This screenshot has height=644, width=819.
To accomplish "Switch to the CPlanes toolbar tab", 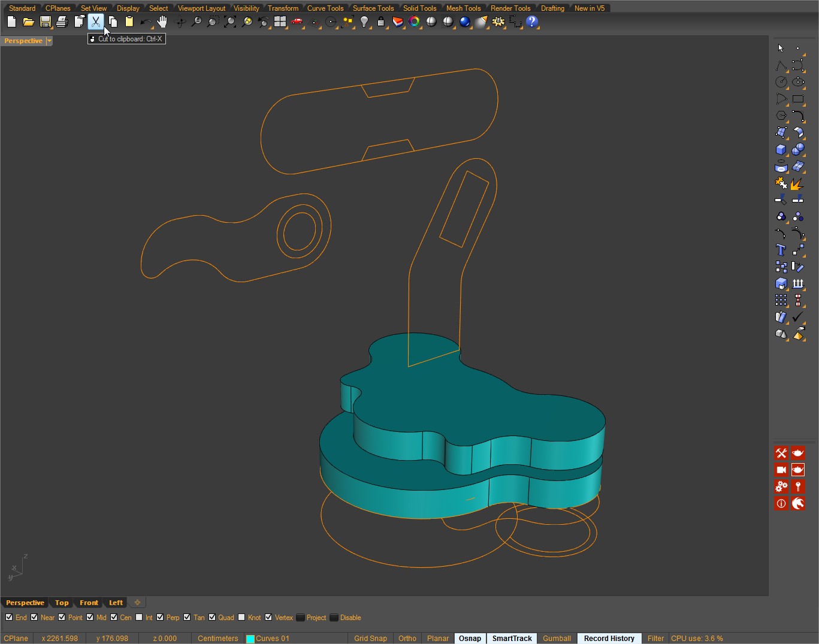I will 58,8.
